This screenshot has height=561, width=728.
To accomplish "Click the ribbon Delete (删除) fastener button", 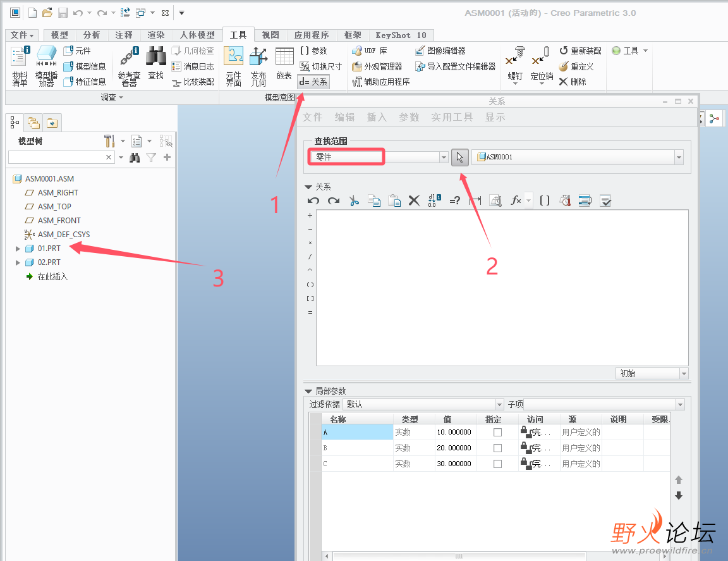I will tap(573, 82).
